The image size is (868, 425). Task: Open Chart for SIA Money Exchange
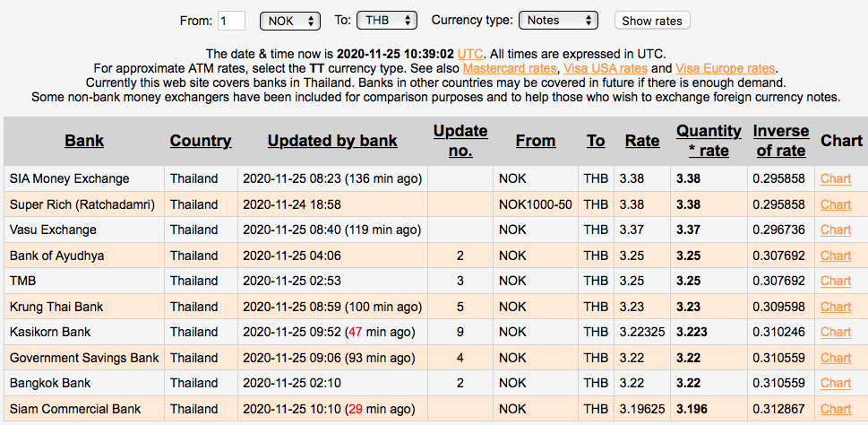836,178
